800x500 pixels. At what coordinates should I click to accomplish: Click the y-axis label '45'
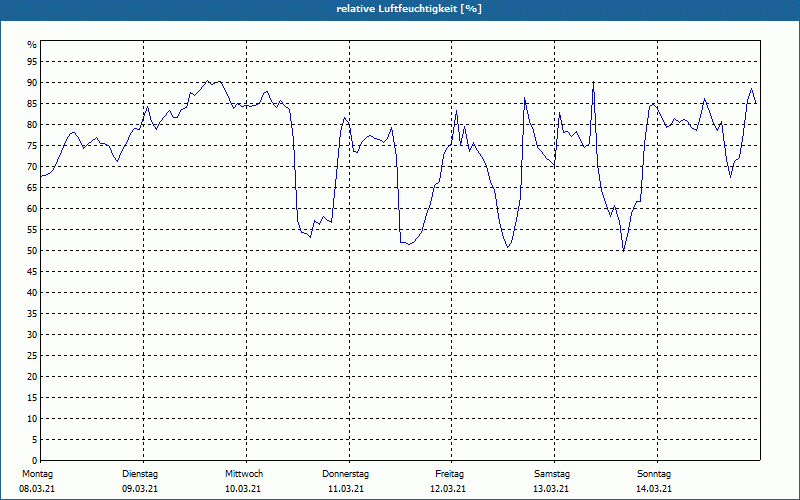point(32,272)
